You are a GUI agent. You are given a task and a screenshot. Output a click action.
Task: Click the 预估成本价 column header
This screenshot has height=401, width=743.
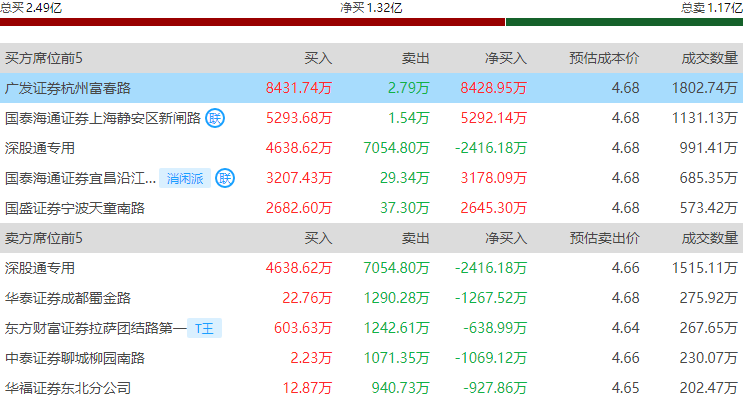pos(604,58)
